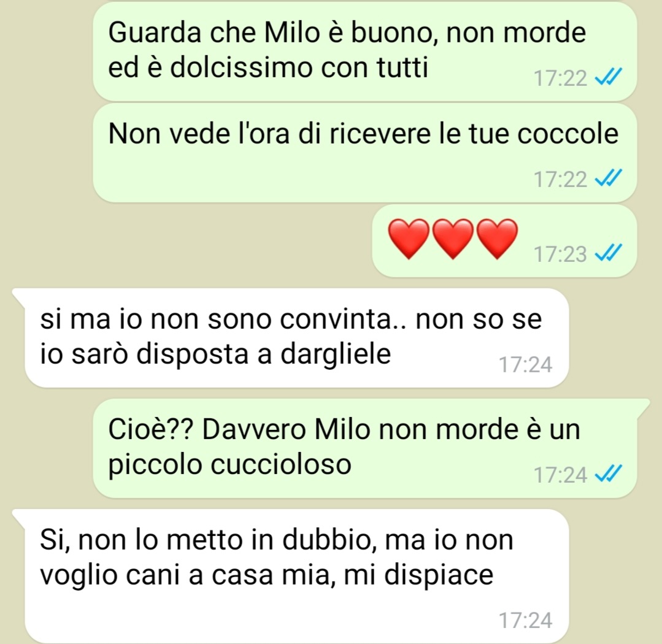Select 'Si, non lo metto in dubbio' message
Image resolution: width=662 pixels, height=644 pixels.
(x=296, y=576)
